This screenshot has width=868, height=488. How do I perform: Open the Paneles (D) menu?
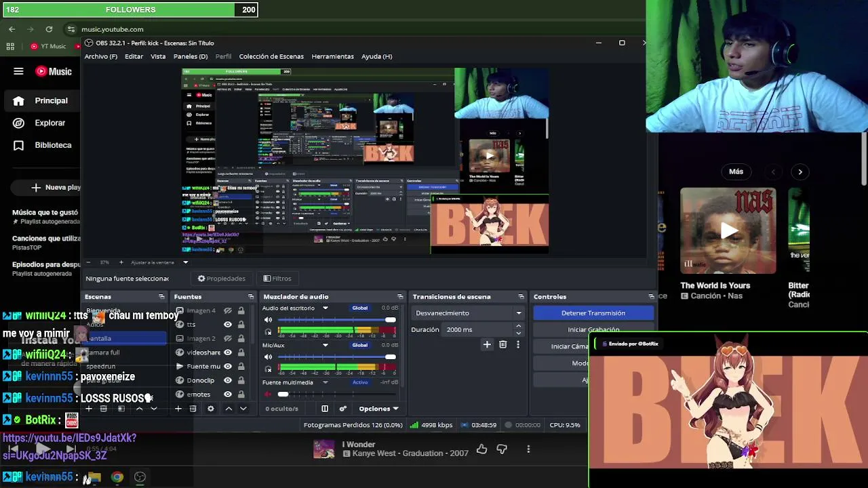click(191, 56)
